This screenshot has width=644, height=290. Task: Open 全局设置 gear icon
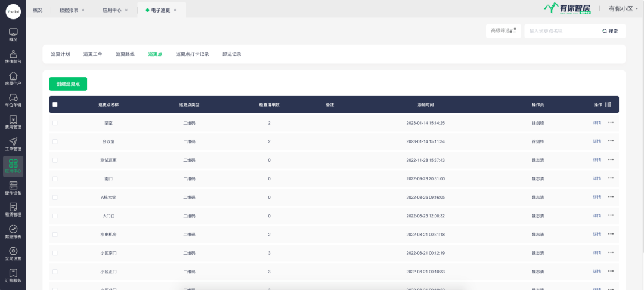point(13,254)
